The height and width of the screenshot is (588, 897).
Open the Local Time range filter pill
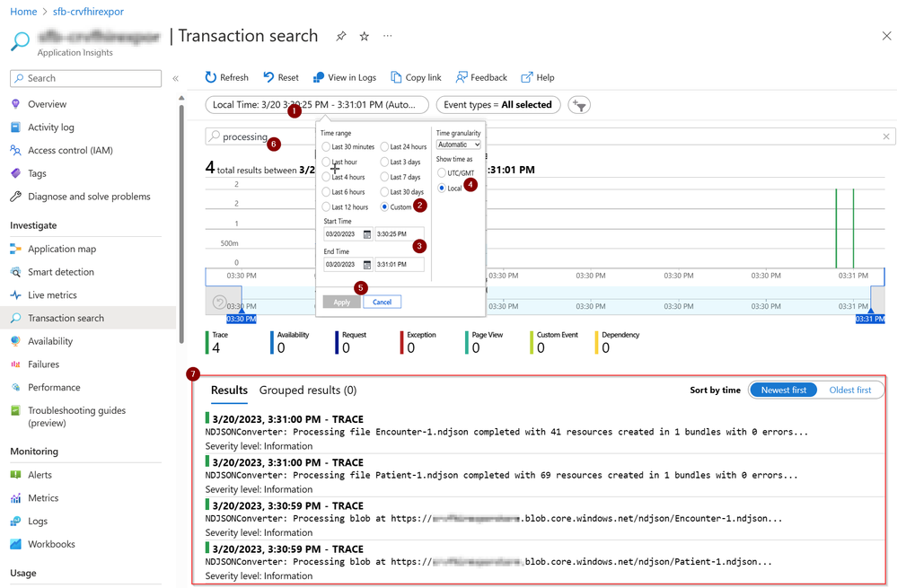317,105
